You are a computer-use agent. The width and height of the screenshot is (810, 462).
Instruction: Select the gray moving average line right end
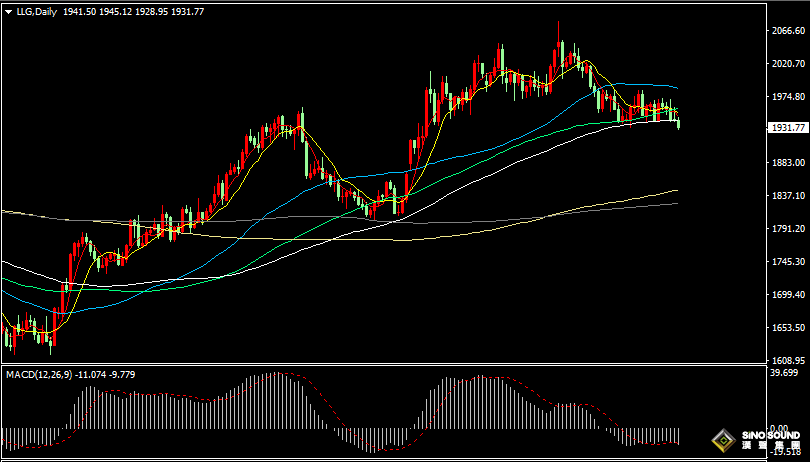(674, 204)
